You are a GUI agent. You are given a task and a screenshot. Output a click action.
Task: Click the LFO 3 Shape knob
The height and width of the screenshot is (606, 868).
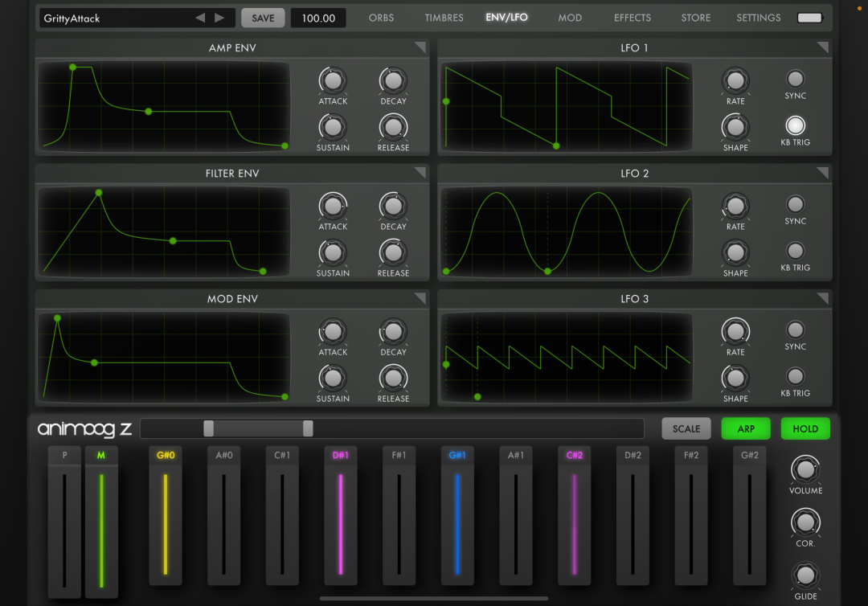click(735, 379)
